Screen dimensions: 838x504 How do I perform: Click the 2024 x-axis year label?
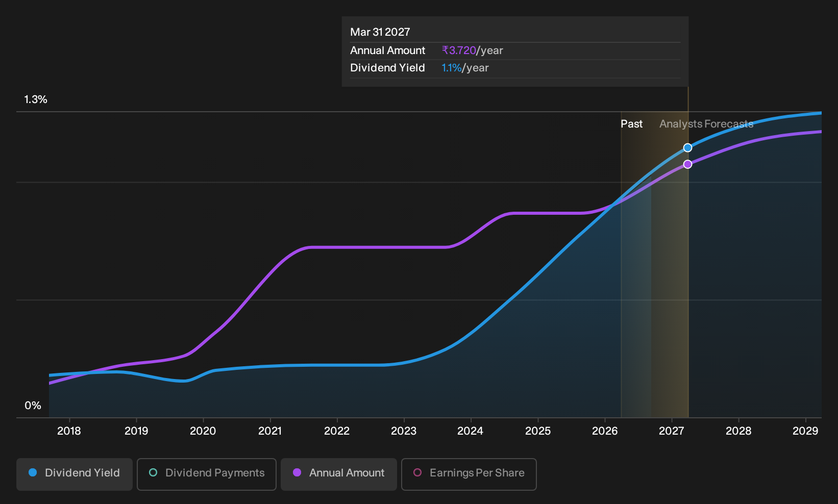coord(470,431)
